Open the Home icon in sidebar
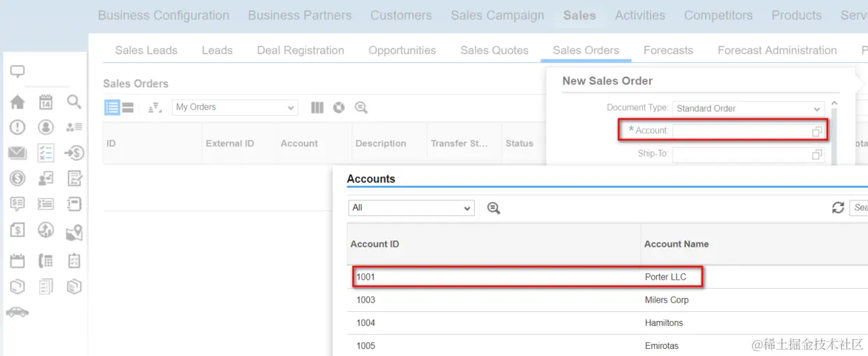The width and height of the screenshot is (868, 356). pyautogui.click(x=17, y=102)
